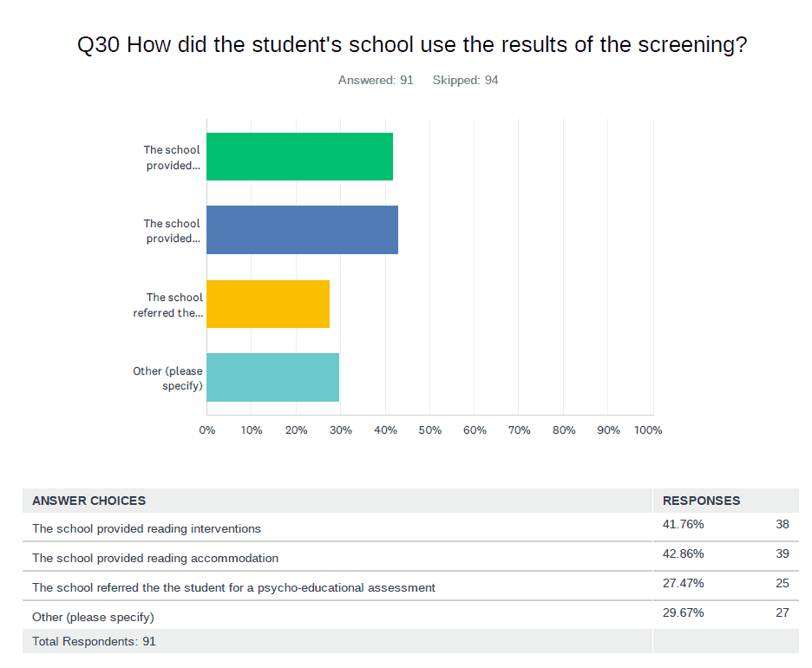Click the yellow psycho-educational referral bar
The width and height of the screenshot is (812, 668).
(268, 304)
